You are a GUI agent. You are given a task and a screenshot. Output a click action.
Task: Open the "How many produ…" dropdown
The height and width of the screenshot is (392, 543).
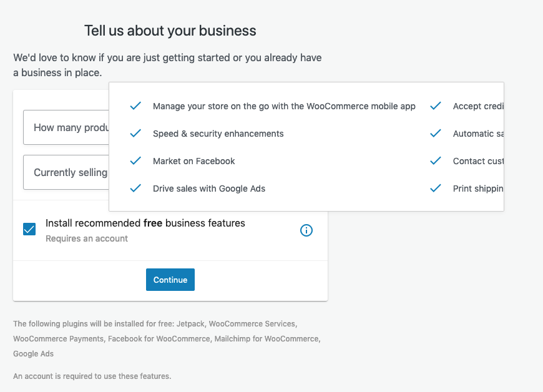[x=66, y=127]
